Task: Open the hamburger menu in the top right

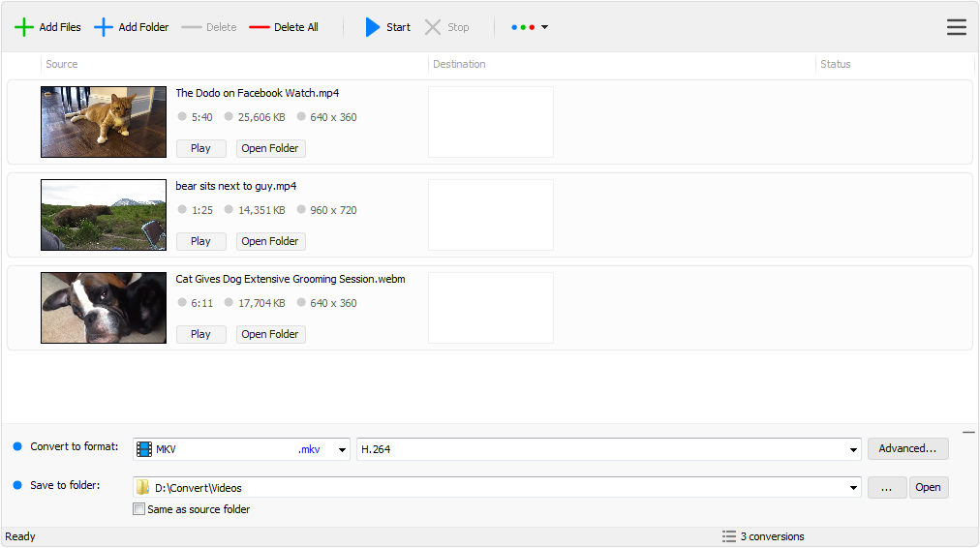Action: point(956,27)
